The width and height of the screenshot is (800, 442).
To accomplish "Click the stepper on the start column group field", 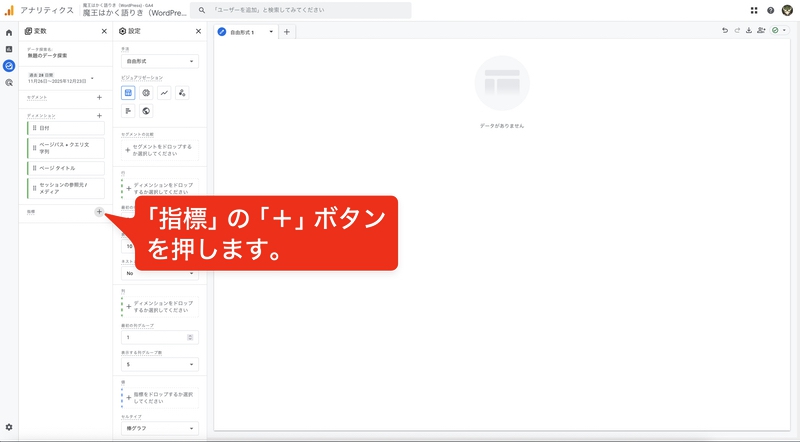I will point(190,337).
